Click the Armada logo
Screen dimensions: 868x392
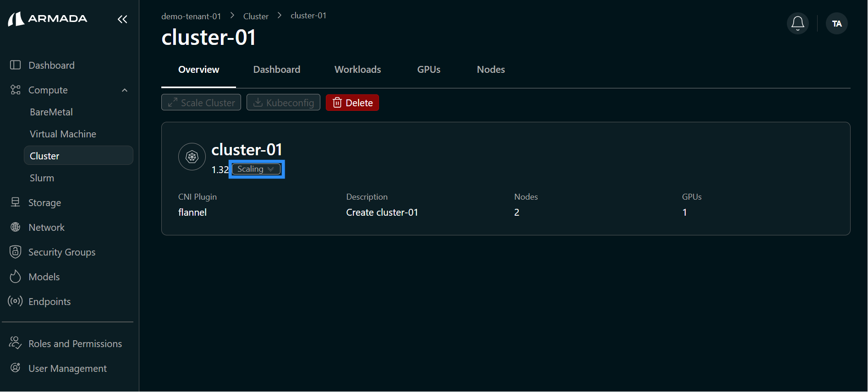pyautogui.click(x=48, y=19)
